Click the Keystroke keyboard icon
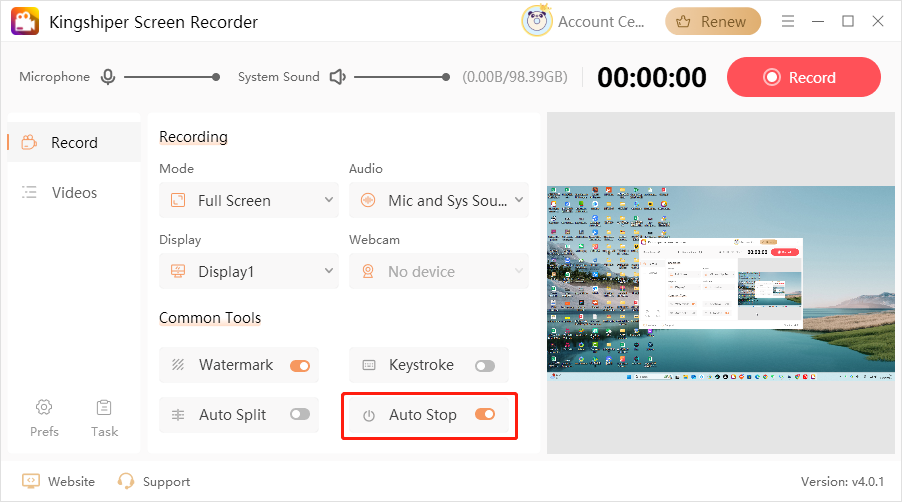Screen dimensions: 902x502 point(369,365)
